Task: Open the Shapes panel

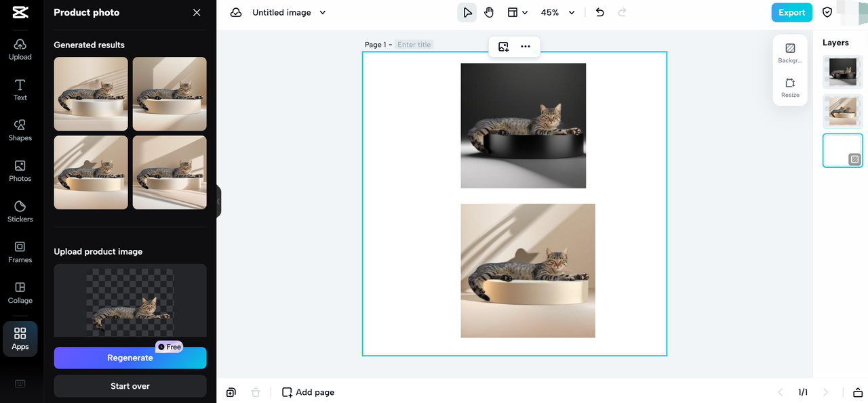Action: [x=20, y=131]
